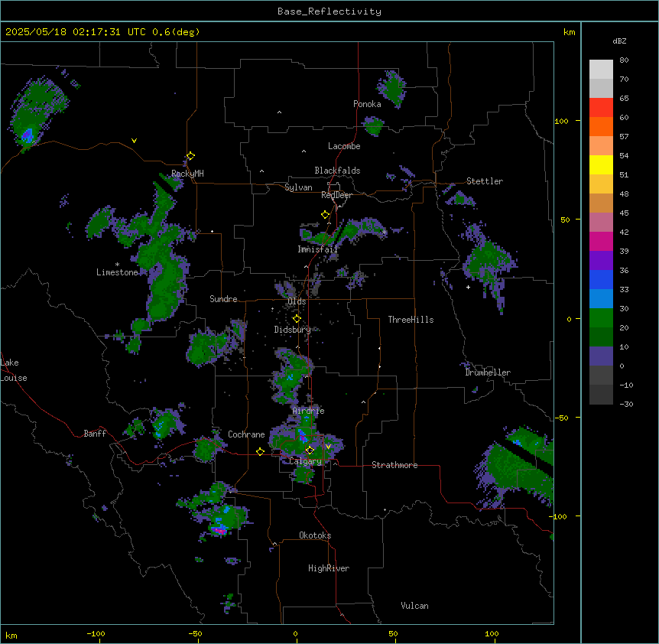Click the Base_Reflectivity title
The image size is (659, 644).
point(329,11)
